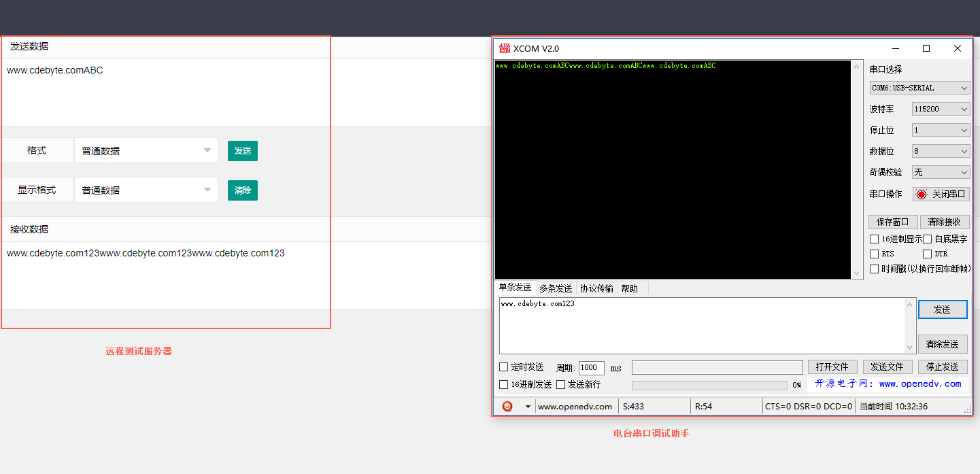This screenshot has height=474, width=980.
Task: Toggle the RTS checkbox
Action: (874, 253)
